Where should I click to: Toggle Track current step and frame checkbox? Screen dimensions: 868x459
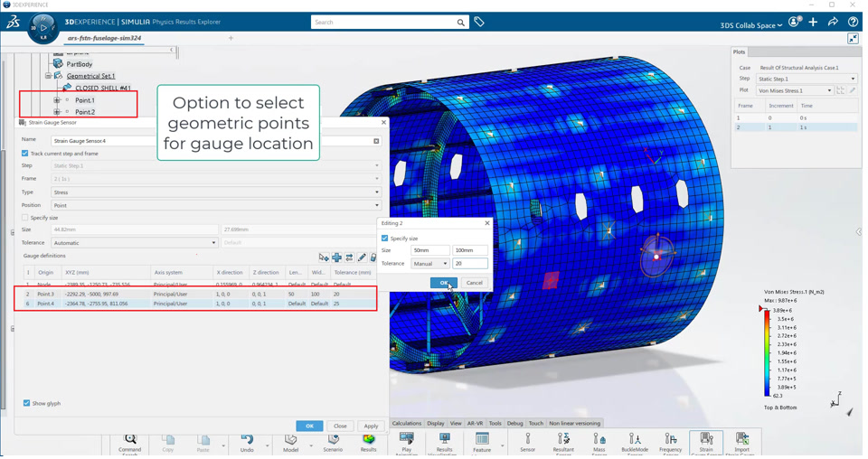pos(25,154)
